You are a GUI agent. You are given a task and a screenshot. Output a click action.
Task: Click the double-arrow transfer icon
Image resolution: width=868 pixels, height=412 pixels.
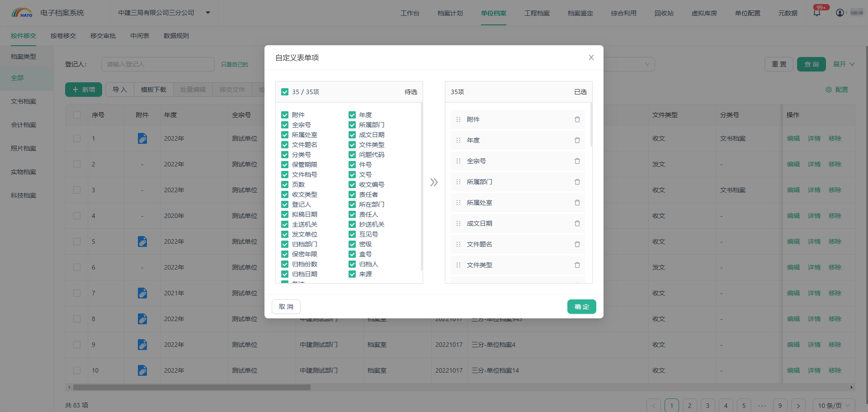(x=434, y=182)
